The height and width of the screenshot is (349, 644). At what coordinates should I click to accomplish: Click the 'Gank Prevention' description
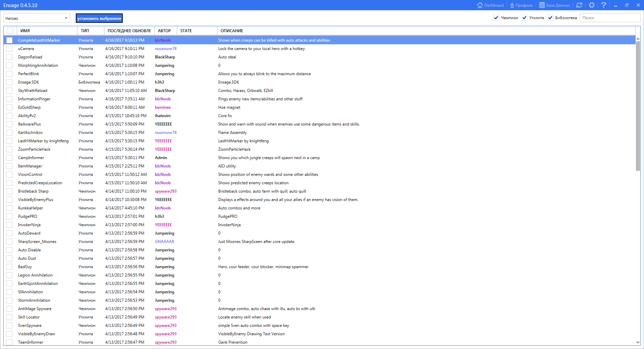tap(233, 342)
